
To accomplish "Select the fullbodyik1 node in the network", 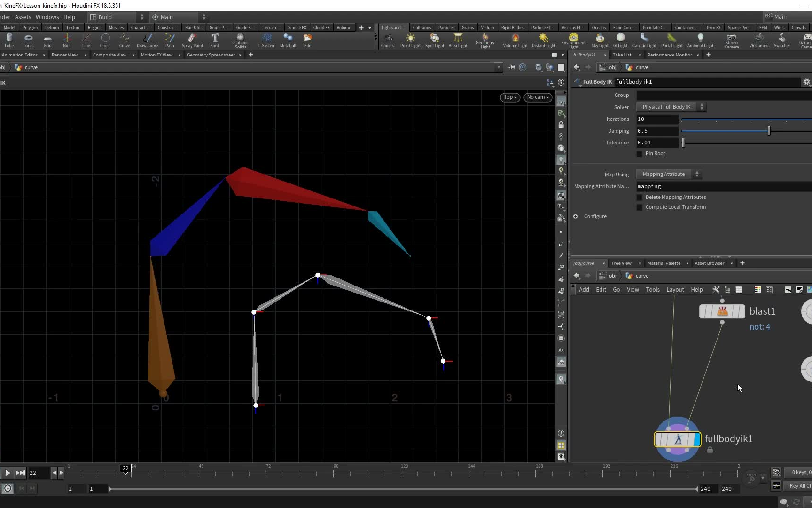I will 677,439.
